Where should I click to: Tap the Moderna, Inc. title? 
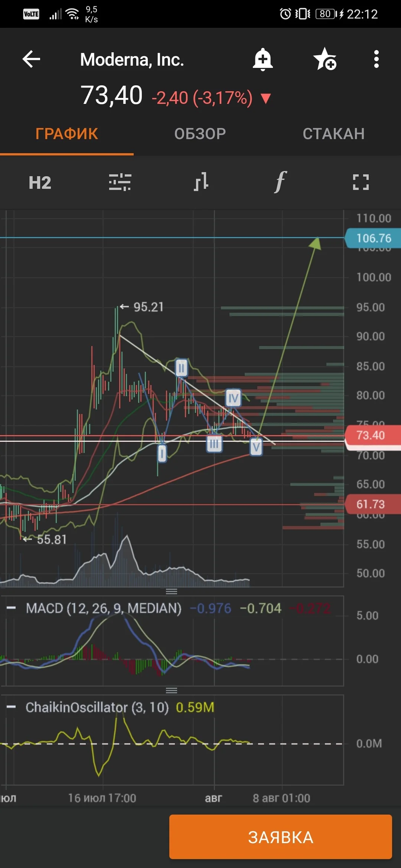click(x=132, y=60)
